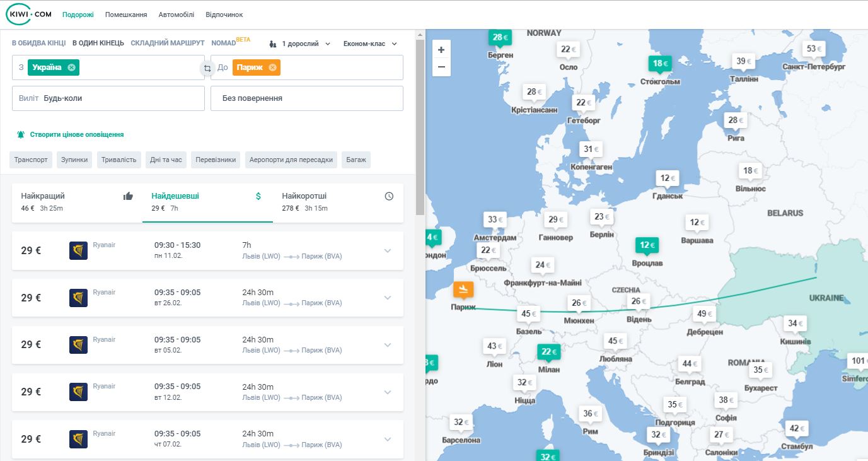Click the Ryanair logo on the чт 07.02. flight
The image size is (868, 461).
click(78, 439)
